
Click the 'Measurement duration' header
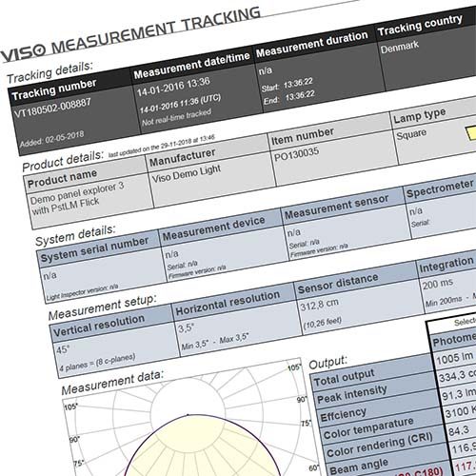click(x=312, y=44)
